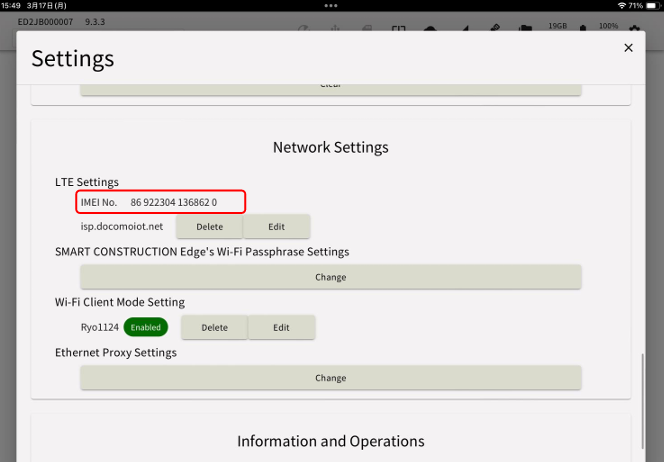
Task: Change the Edge's Wi-Fi Passphrase
Action: [x=330, y=277]
